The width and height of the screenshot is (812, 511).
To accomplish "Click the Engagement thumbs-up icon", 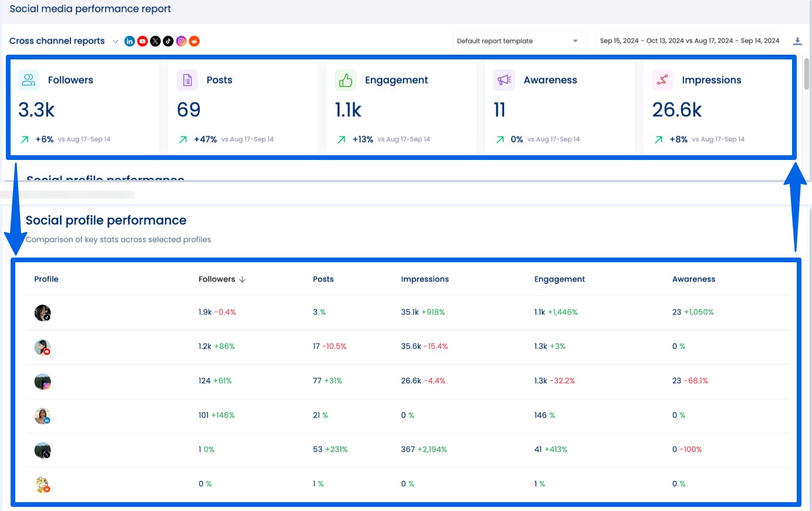I will (345, 79).
